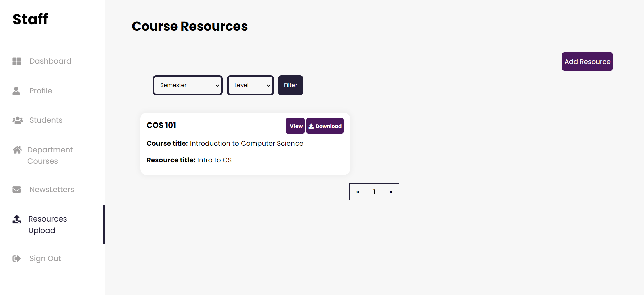Open the Semester dropdown
Image resolution: width=644 pixels, height=295 pixels.
187,85
